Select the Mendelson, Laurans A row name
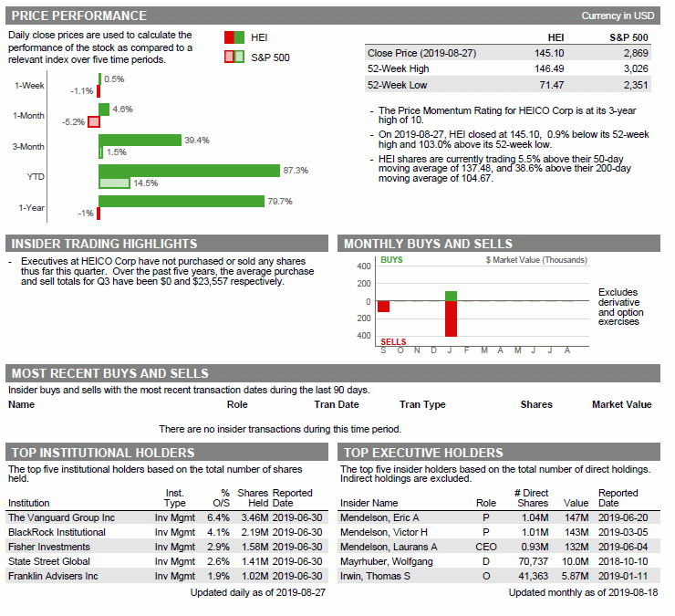The height and width of the screenshot is (616, 675). pyautogui.click(x=389, y=548)
